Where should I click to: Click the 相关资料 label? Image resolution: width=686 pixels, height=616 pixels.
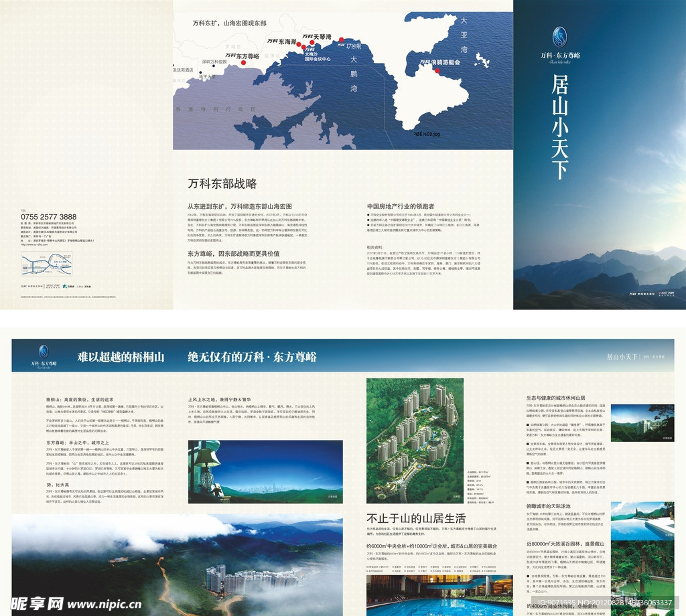pos(375,248)
